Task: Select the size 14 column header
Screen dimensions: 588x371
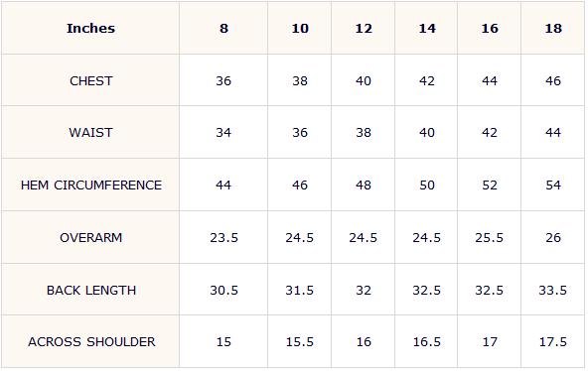Action: pyautogui.click(x=427, y=29)
